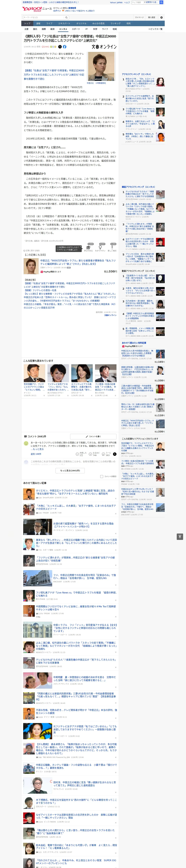Screen dimensions: 186x868
Task: Select the スポーツ sub-category
Action: pos(76,29)
